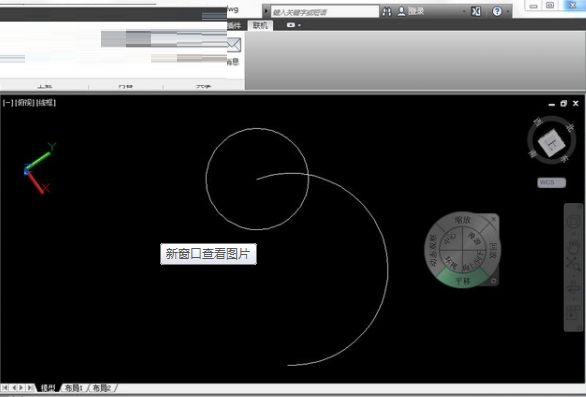Viewport: 586px width, 397px height.
Task: Open the full navigation wheel icon in the navigation bar
Action: tap(574, 222)
